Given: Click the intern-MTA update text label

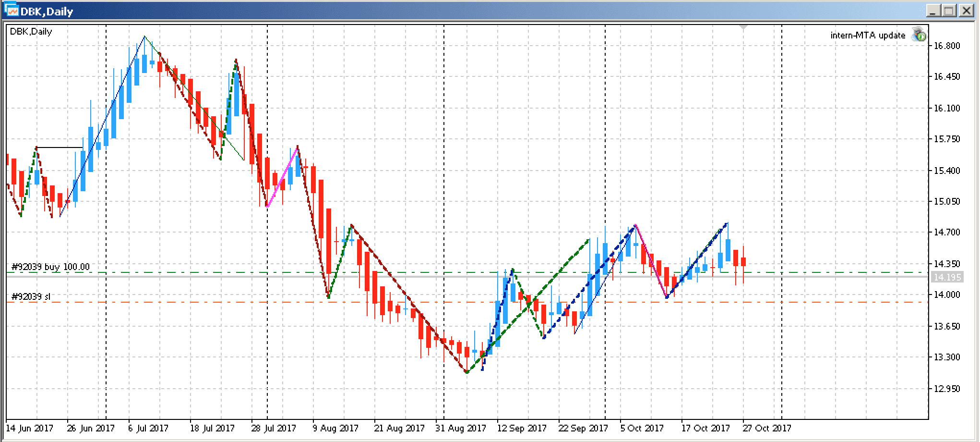Looking at the screenshot, I should (x=868, y=36).
